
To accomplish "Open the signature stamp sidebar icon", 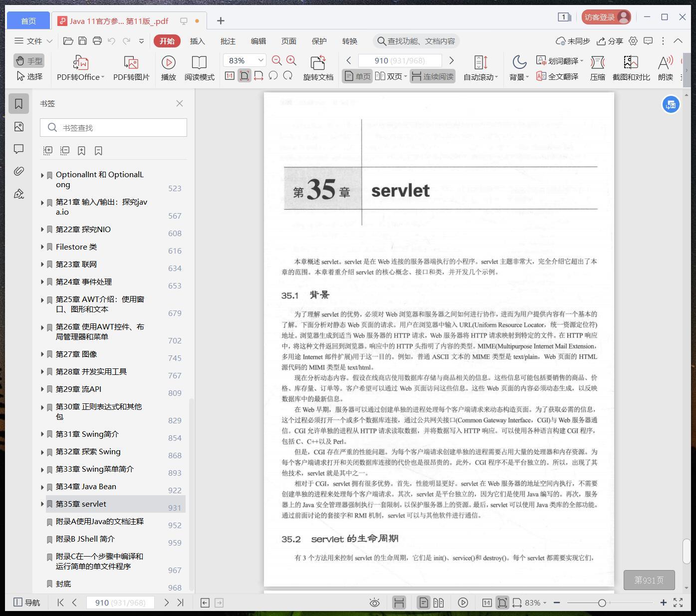I will [x=18, y=194].
